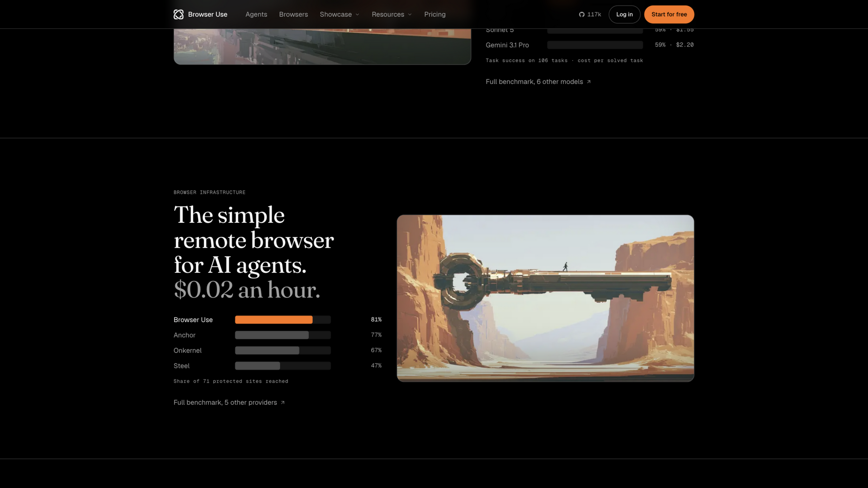This screenshot has height=488, width=868.
Task: Click the '47%' value
Action: coord(376,366)
